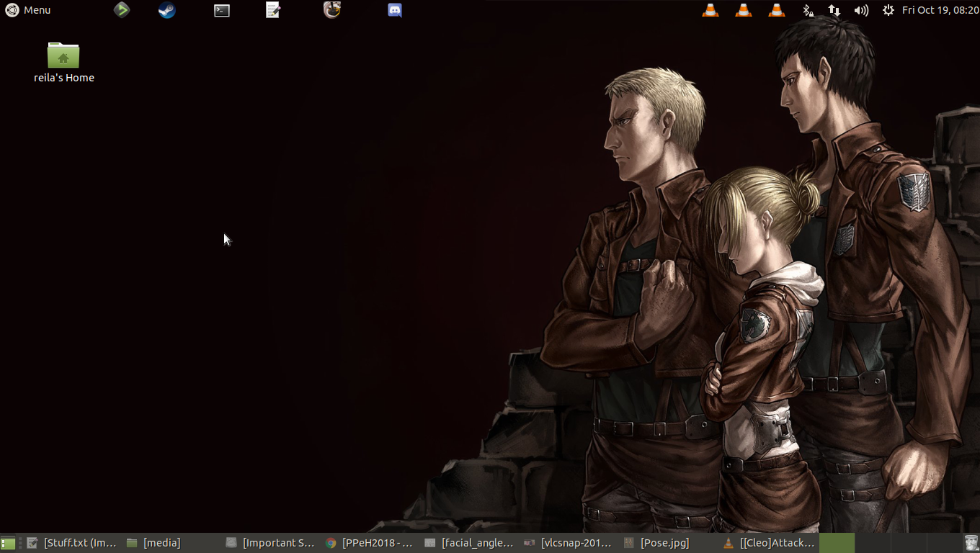Viewport: 980px width, 553px height.
Task: Switch to the media folder window
Action: pos(153,543)
